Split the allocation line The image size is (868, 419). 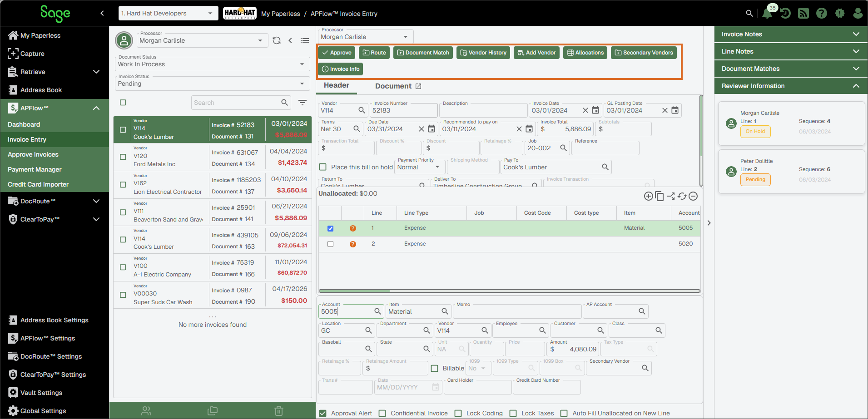[x=671, y=196]
